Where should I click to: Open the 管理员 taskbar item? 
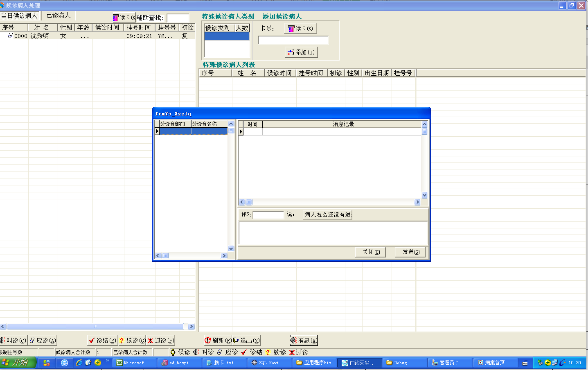point(449,363)
